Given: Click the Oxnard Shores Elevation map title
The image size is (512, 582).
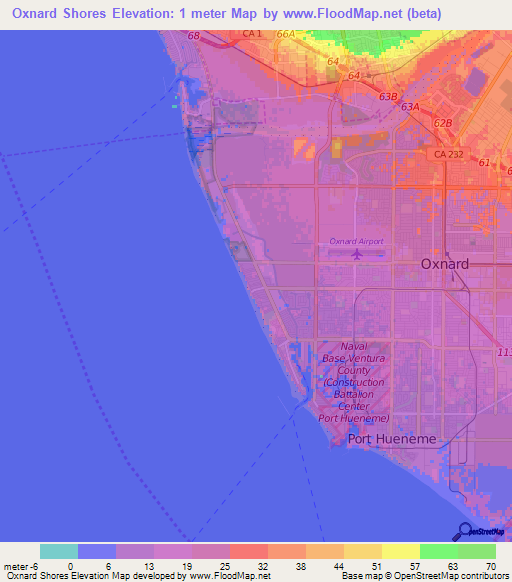Looking at the screenshot, I should (227, 14).
